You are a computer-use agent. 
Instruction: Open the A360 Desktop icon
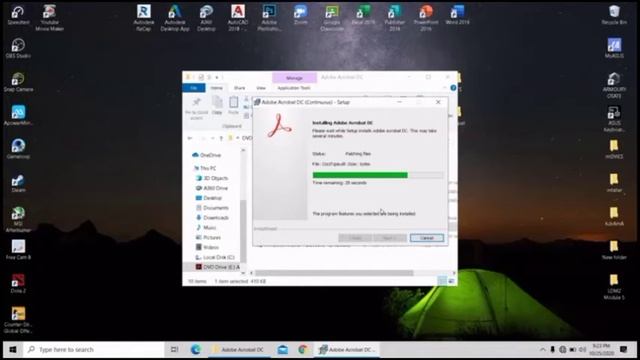coord(206,18)
